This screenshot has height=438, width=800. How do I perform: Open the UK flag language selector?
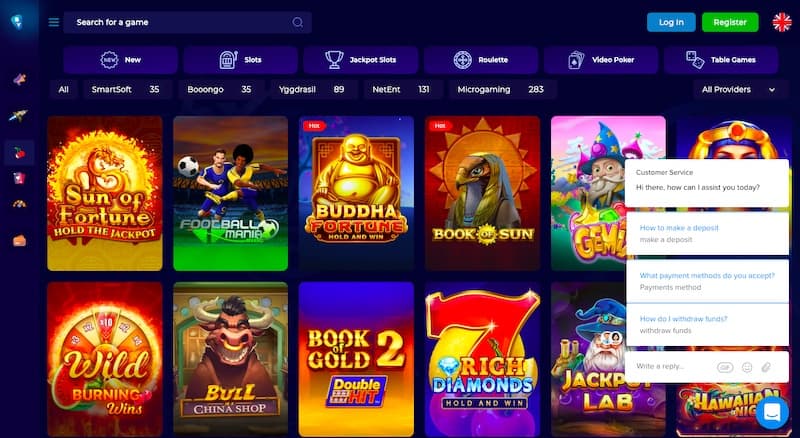pos(781,22)
